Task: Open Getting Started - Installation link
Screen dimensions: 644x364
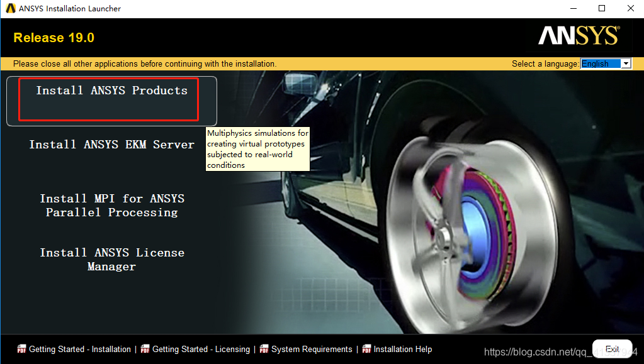Action: click(80, 350)
